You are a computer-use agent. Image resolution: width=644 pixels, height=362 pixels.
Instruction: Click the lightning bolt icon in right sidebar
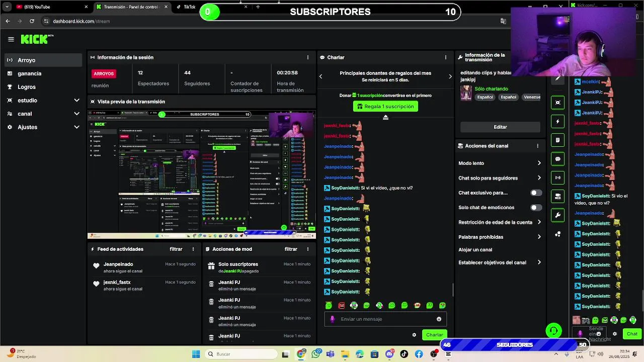(557, 121)
